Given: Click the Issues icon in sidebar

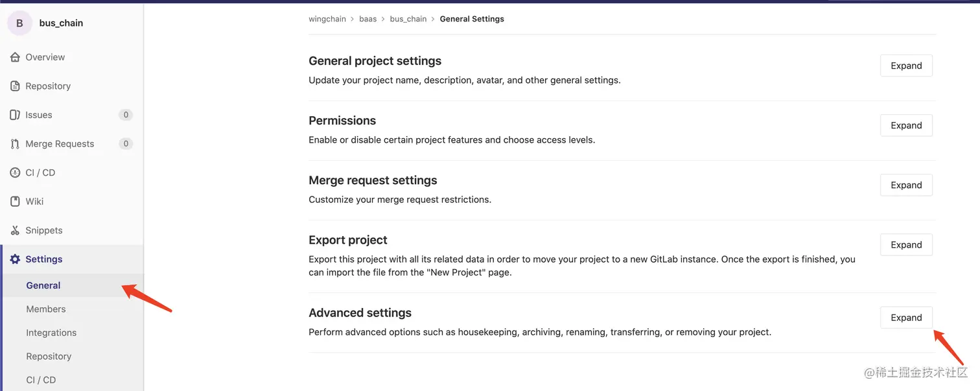Looking at the screenshot, I should coord(15,115).
